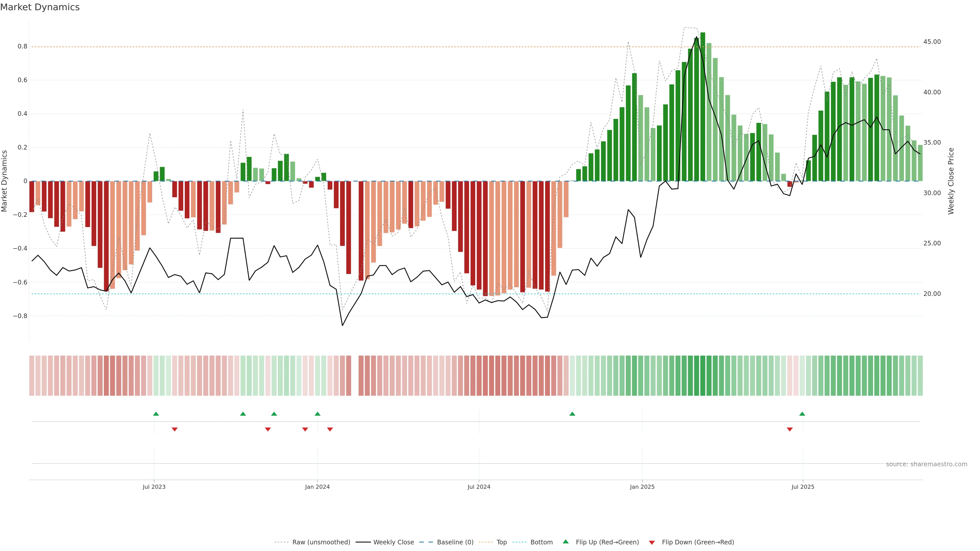Click the Market Dynamics chart title
980x551 pixels.
pyautogui.click(x=40, y=7)
